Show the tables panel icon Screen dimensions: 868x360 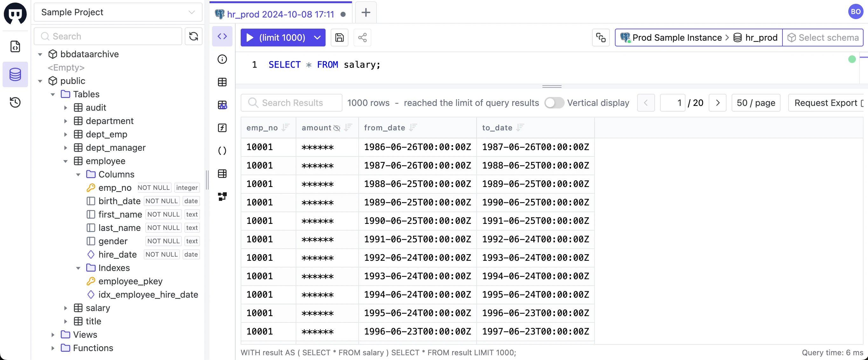click(x=222, y=82)
